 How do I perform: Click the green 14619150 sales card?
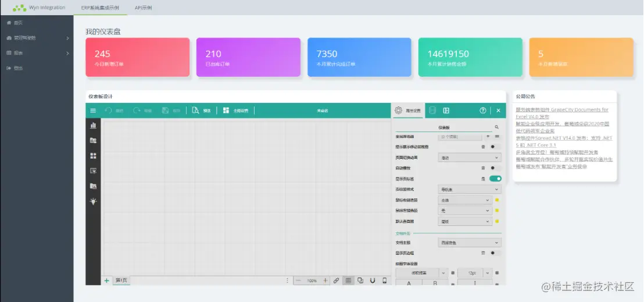tap(470, 57)
